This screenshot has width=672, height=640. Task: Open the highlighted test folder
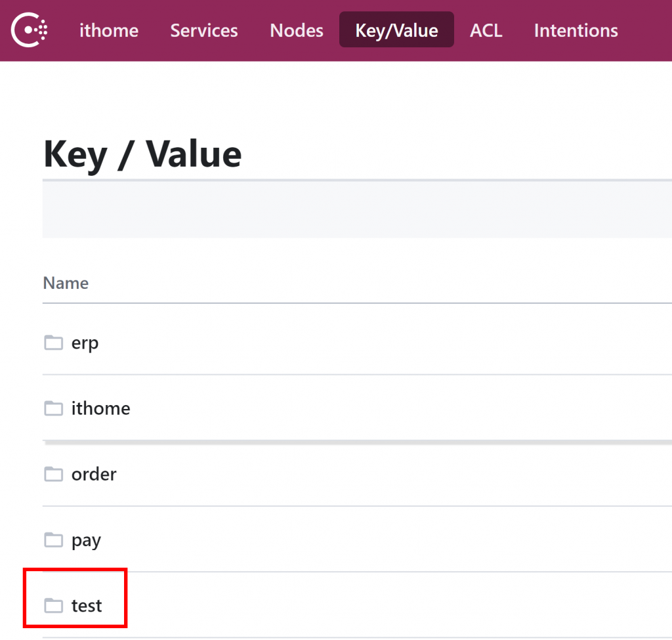point(87,605)
